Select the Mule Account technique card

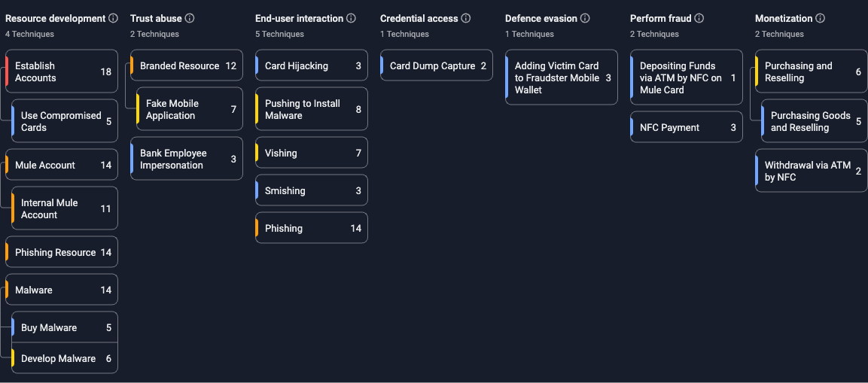[x=62, y=165]
